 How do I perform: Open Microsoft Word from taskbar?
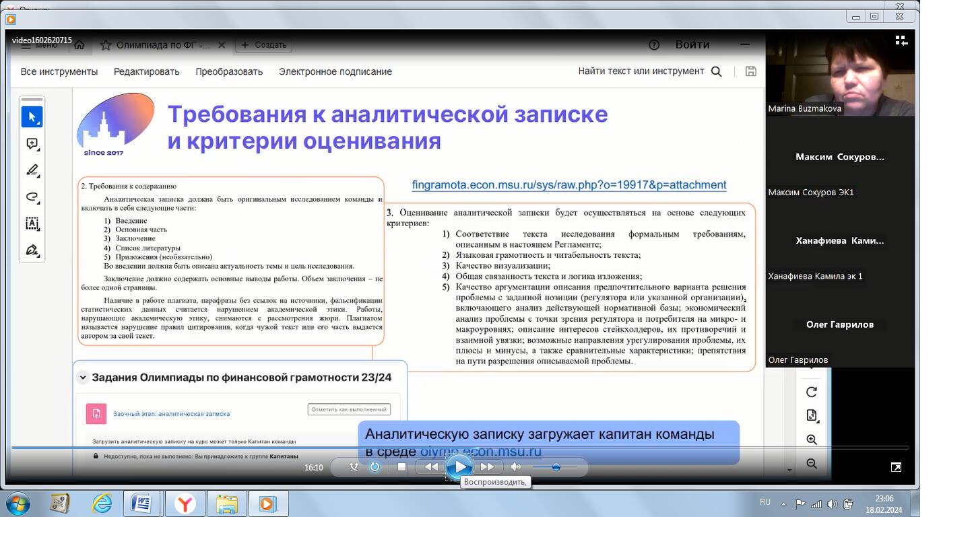pyautogui.click(x=141, y=503)
